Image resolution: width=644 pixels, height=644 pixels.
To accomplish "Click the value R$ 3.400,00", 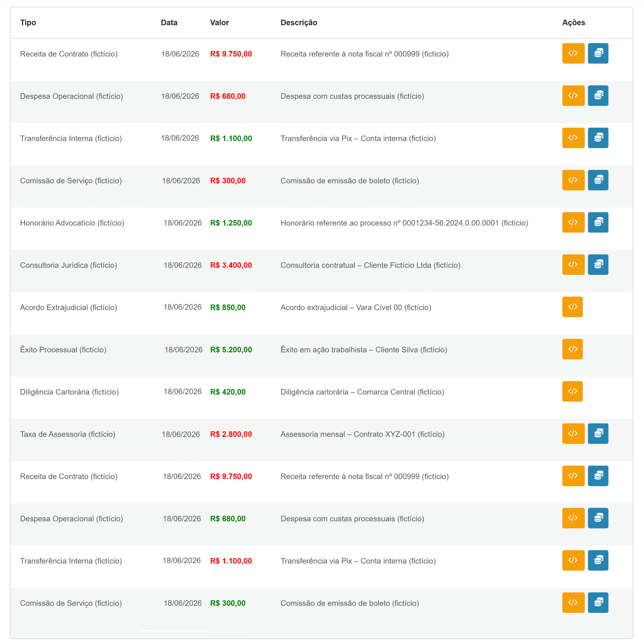I will (231, 265).
